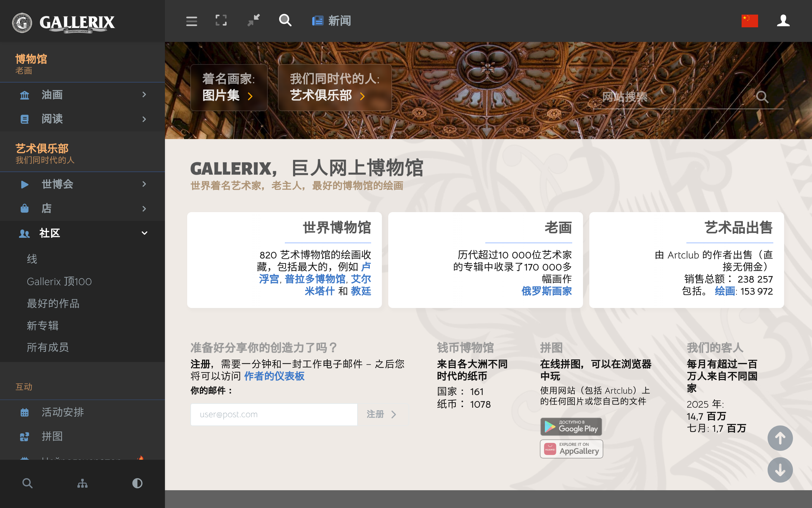Open the 教廷 museum link

tap(361, 291)
